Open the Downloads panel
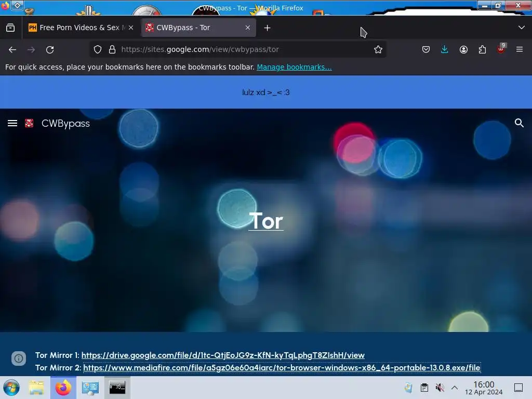The height and width of the screenshot is (399, 532). click(445, 49)
